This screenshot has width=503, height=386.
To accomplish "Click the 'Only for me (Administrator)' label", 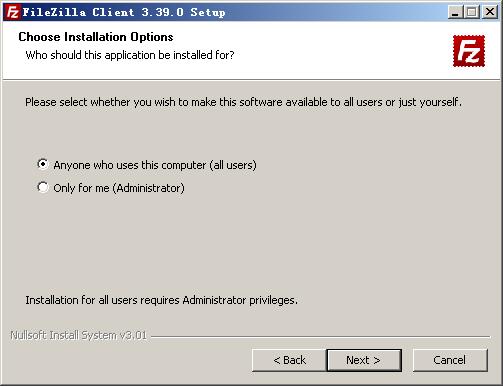I will pos(119,188).
